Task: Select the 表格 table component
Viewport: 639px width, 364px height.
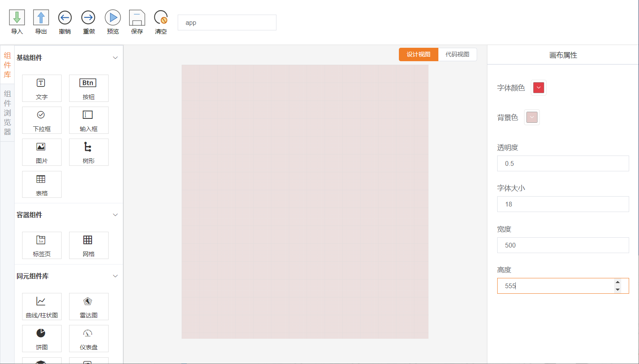Action: coord(42,184)
